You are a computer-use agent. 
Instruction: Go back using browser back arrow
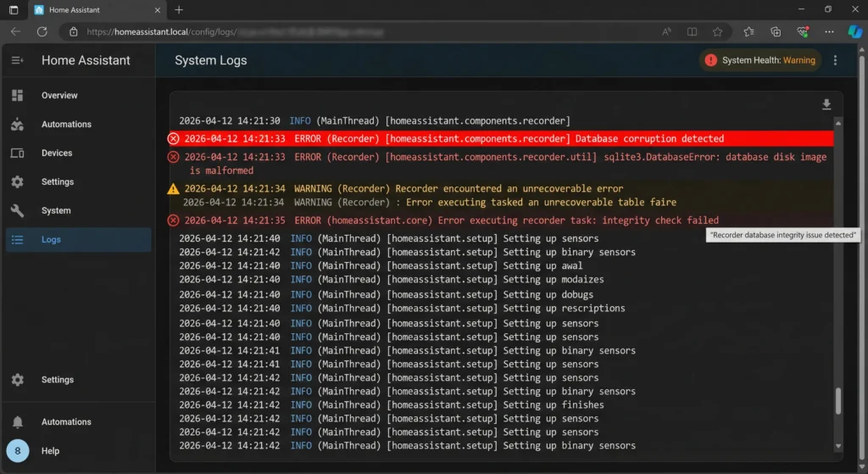(15, 31)
